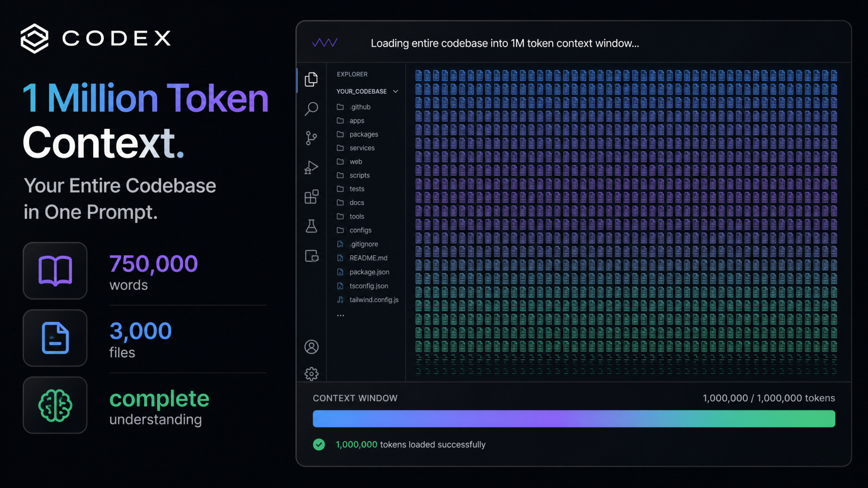Click the 750,000 words statistic
The image size is (868, 488).
click(x=153, y=272)
